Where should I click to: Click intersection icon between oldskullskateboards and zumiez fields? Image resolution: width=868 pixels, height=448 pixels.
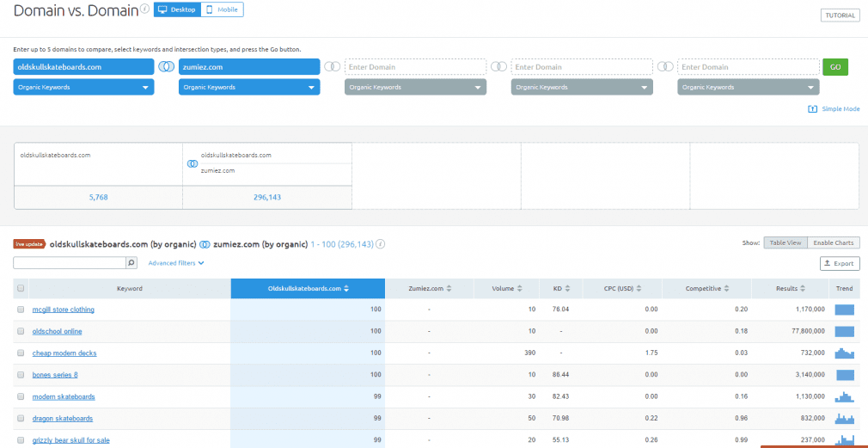(166, 66)
